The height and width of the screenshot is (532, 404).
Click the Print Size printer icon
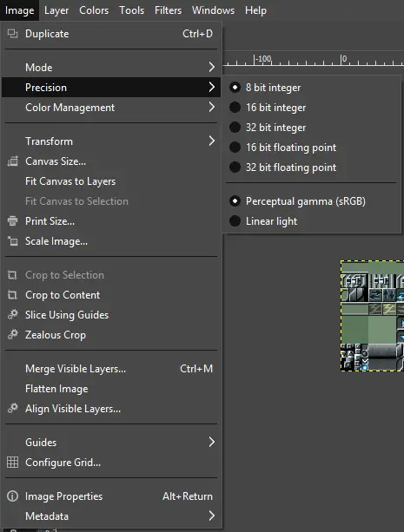tap(12, 221)
